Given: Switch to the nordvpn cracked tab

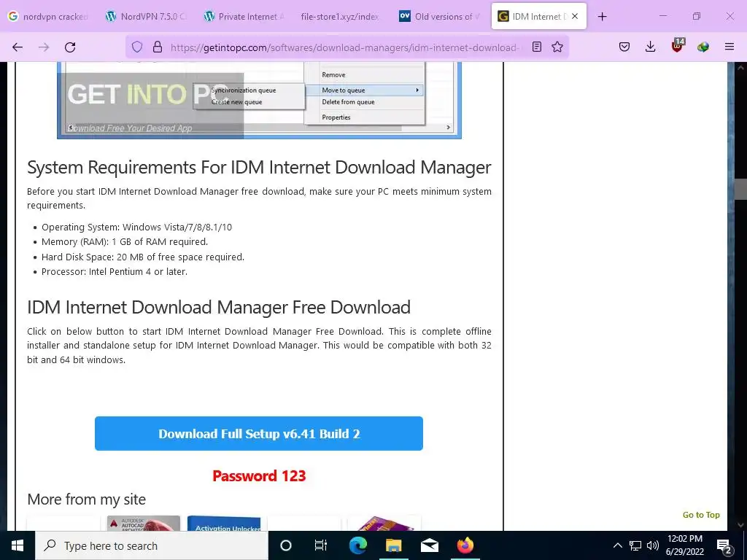Looking at the screenshot, I should point(50,16).
